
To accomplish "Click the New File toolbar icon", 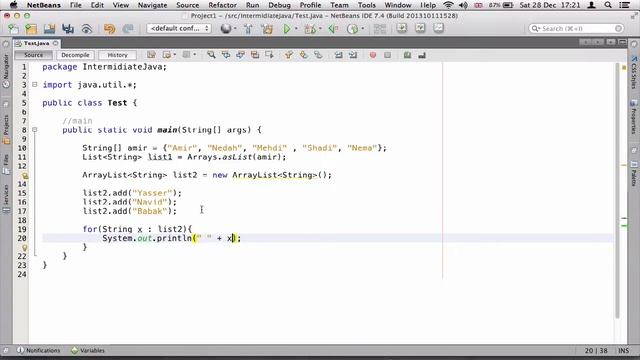I will point(13,29).
